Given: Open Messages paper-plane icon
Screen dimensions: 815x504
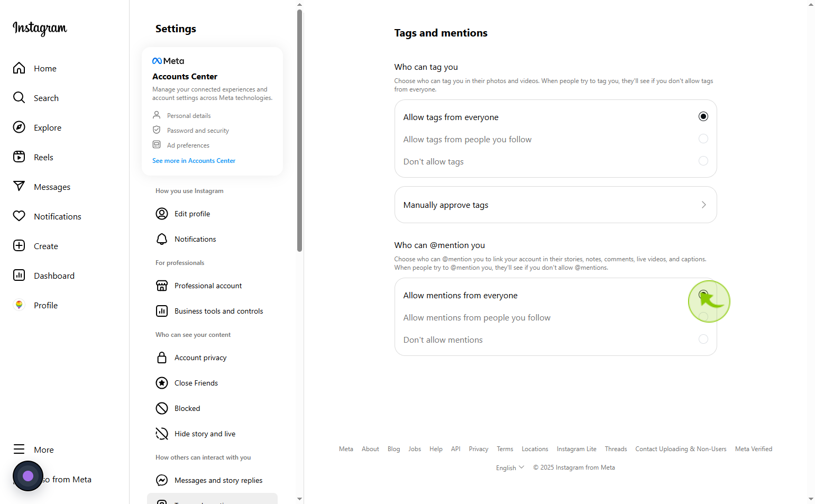Looking at the screenshot, I should tap(19, 187).
